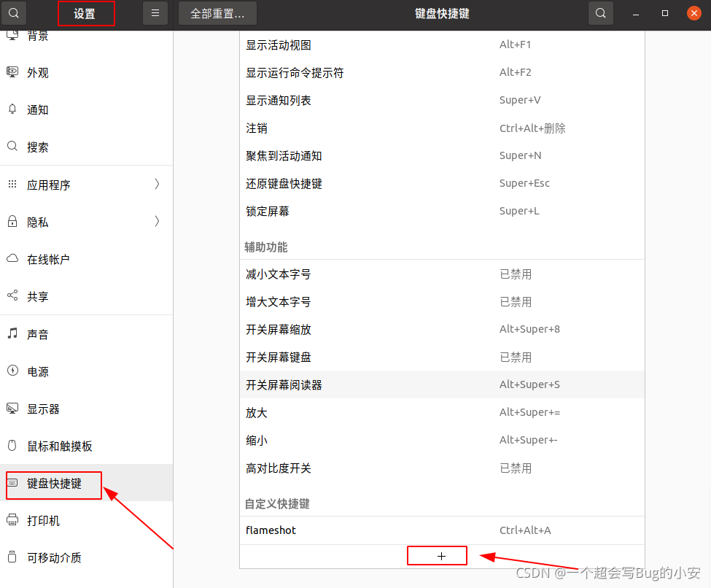
Task: Close the settings window
Action: pos(693,13)
